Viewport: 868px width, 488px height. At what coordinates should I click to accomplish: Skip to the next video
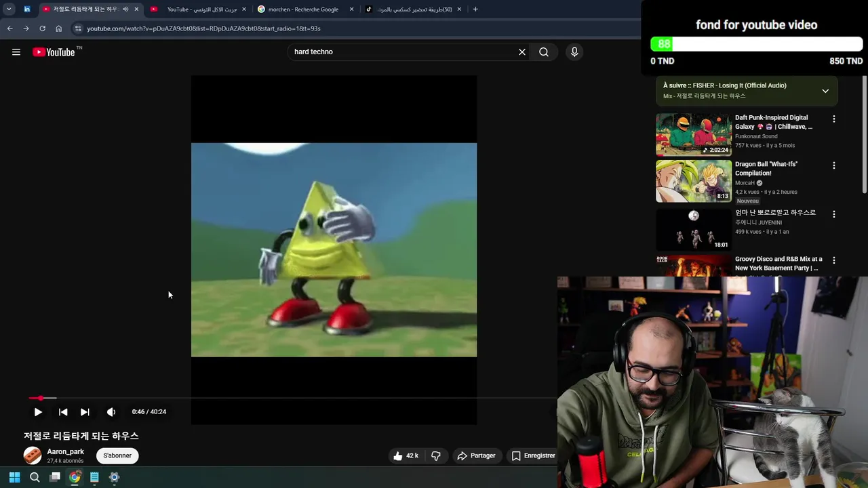pos(85,411)
